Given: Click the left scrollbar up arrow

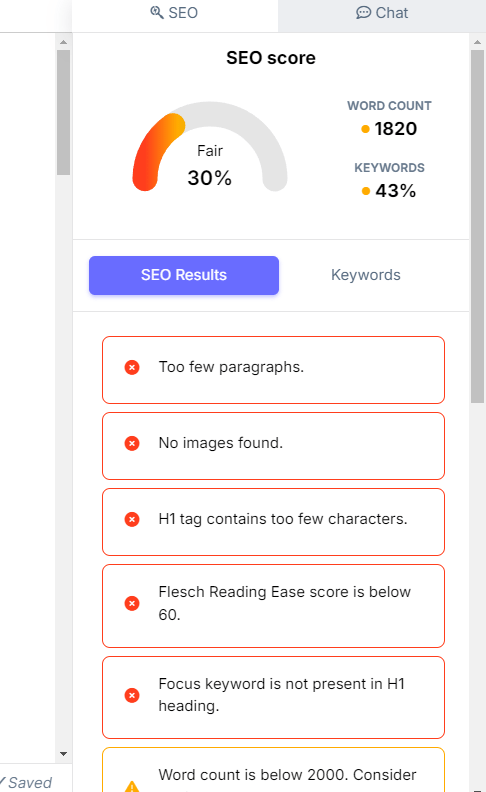Looking at the screenshot, I should [63, 42].
